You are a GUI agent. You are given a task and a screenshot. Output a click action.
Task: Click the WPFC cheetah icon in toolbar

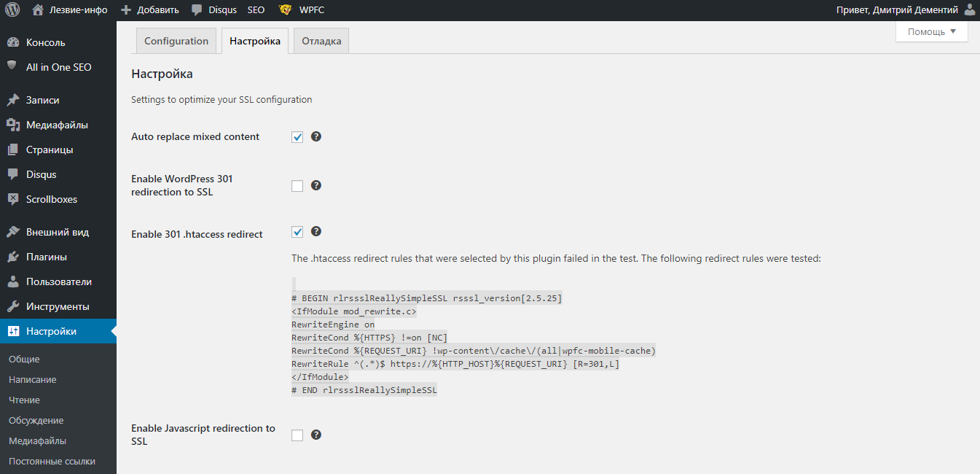click(286, 10)
